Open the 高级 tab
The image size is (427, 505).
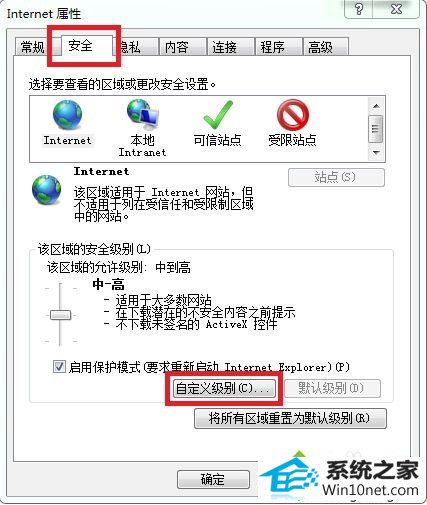click(320, 47)
